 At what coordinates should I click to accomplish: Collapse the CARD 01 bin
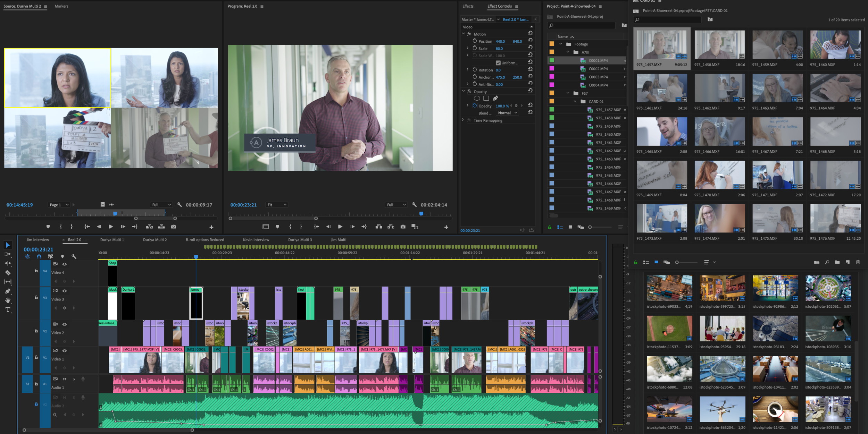pos(575,102)
